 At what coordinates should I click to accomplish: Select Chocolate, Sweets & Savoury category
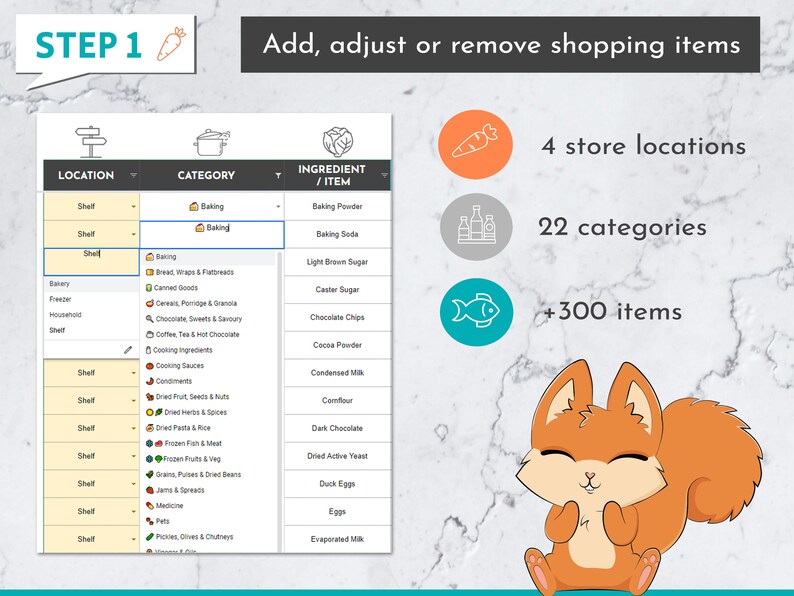[209, 319]
